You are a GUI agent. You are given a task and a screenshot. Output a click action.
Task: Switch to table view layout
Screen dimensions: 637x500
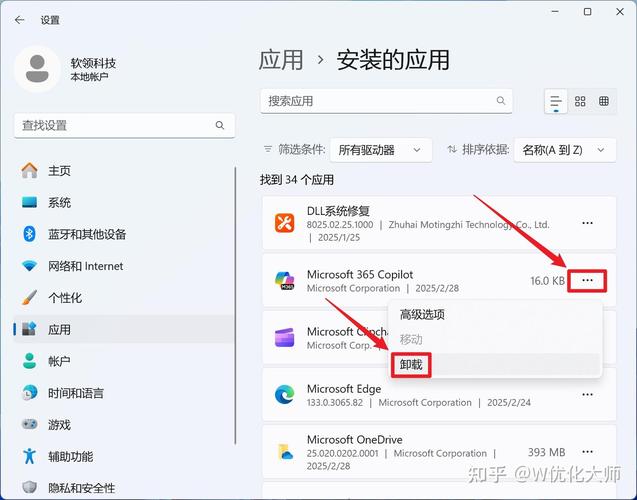[x=604, y=101]
